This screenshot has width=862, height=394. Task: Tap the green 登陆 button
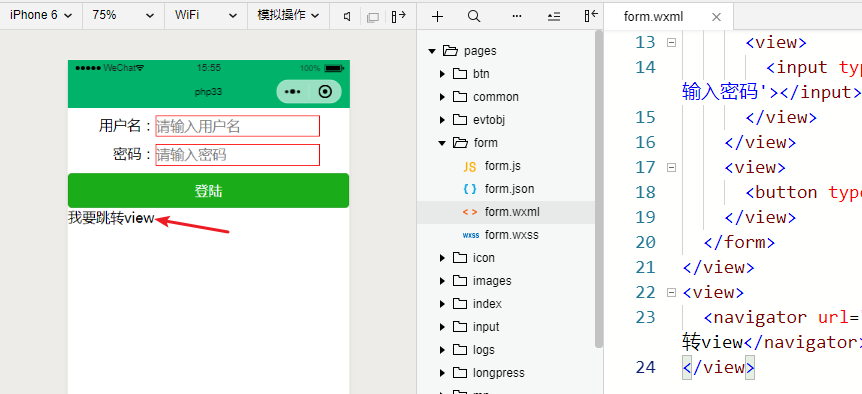click(208, 191)
